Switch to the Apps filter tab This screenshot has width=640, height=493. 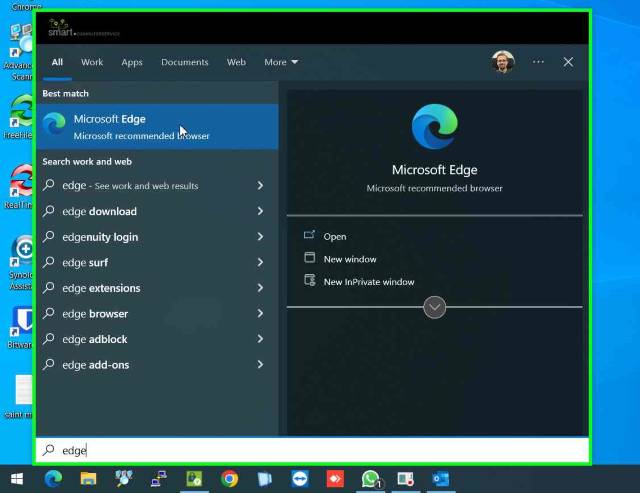tap(132, 62)
